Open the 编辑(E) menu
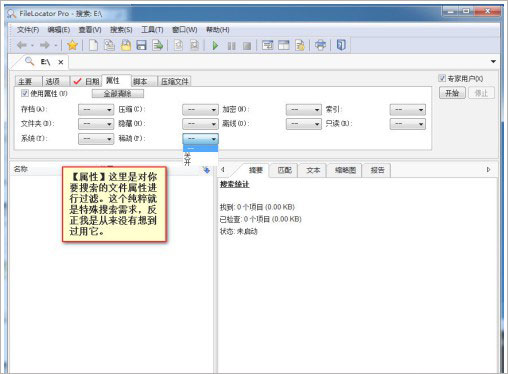508x374 pixels. pos(59,30)
